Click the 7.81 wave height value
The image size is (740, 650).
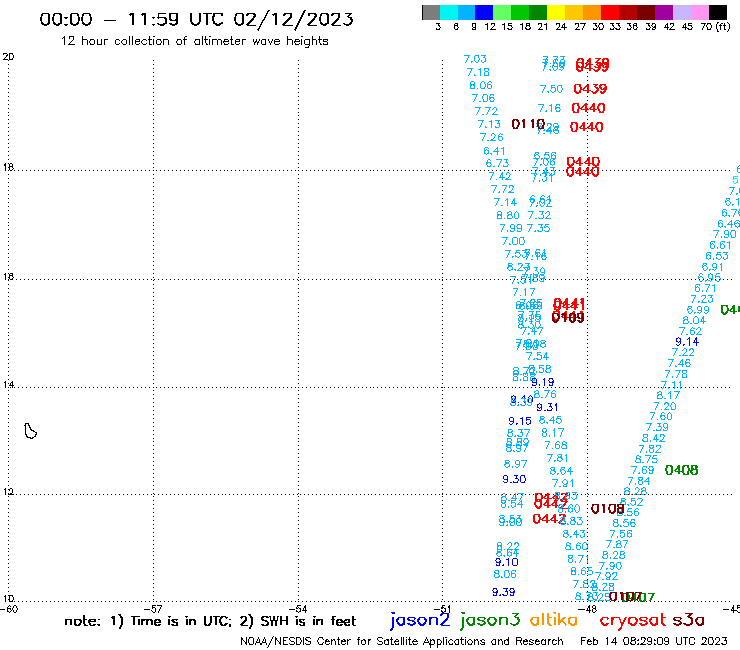pyautogui.click(x=557, y=458)
